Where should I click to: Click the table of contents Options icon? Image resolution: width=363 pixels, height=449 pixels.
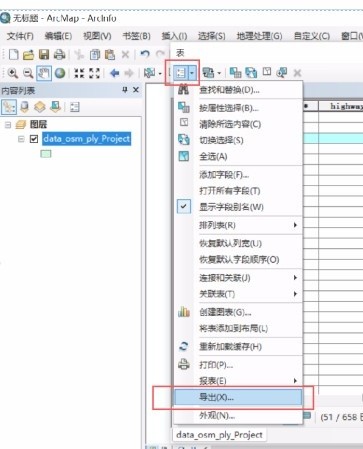(75, 107)
